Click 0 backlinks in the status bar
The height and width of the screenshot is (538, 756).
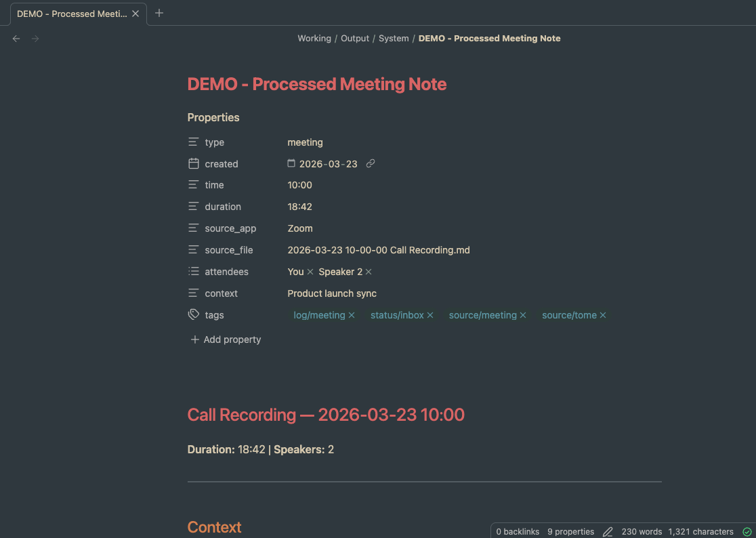pyautogui.click(x=517, y=532)
